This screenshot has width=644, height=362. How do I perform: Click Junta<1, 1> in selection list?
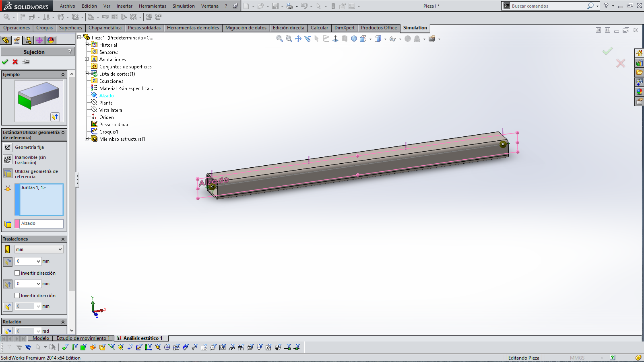pyautogui.click(x=33, y=187)
